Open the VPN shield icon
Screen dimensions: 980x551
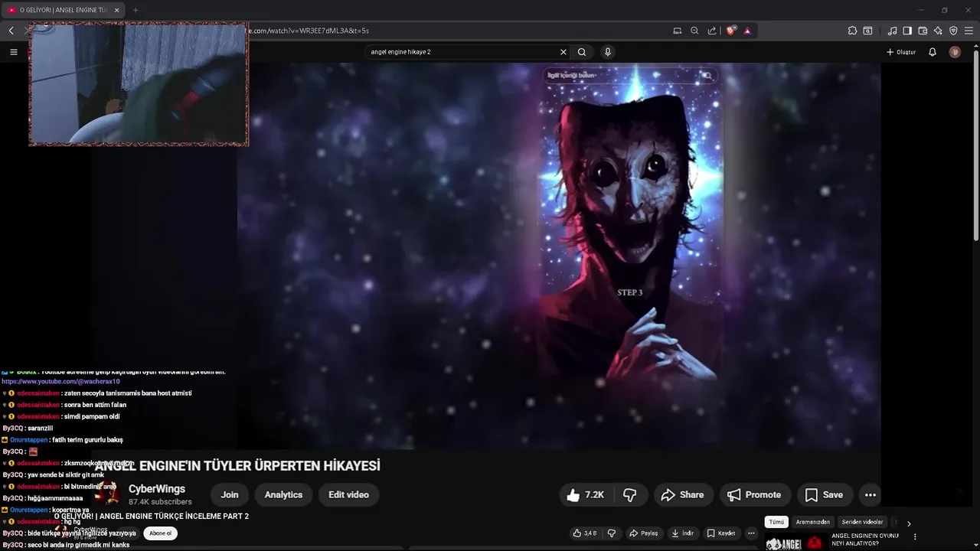(953, 31)
